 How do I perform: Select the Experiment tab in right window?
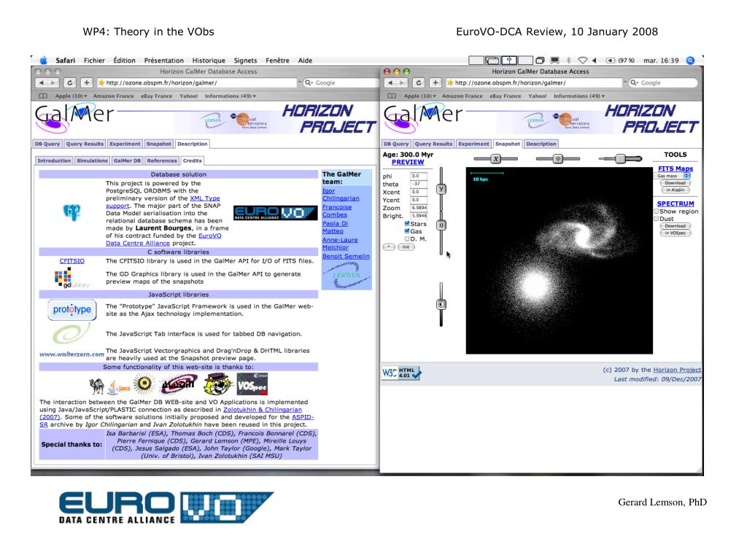[x=473, y=144]
